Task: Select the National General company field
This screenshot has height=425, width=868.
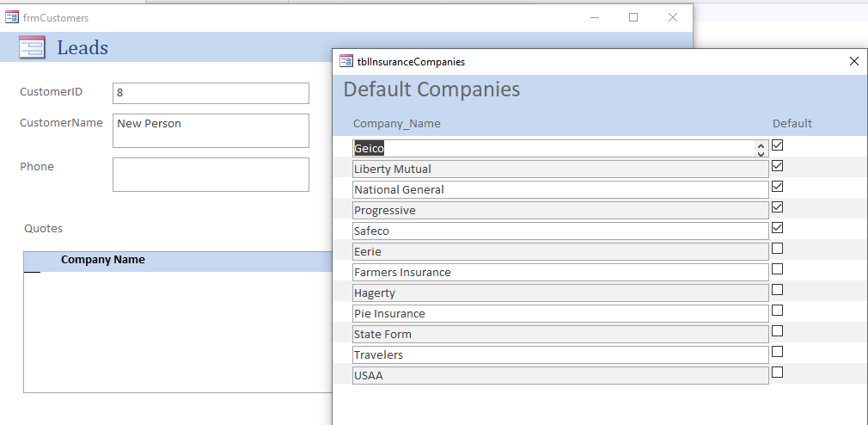Action: point(560,189)
